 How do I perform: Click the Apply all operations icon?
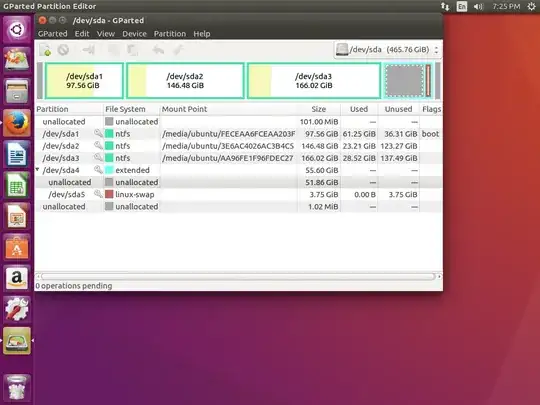[178, 50]
